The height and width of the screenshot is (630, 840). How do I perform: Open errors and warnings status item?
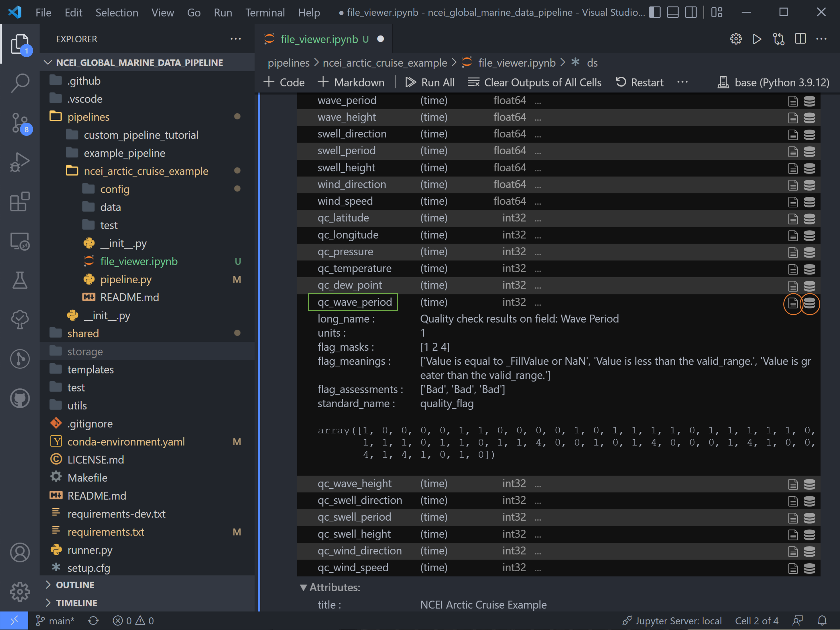(133, 621)
